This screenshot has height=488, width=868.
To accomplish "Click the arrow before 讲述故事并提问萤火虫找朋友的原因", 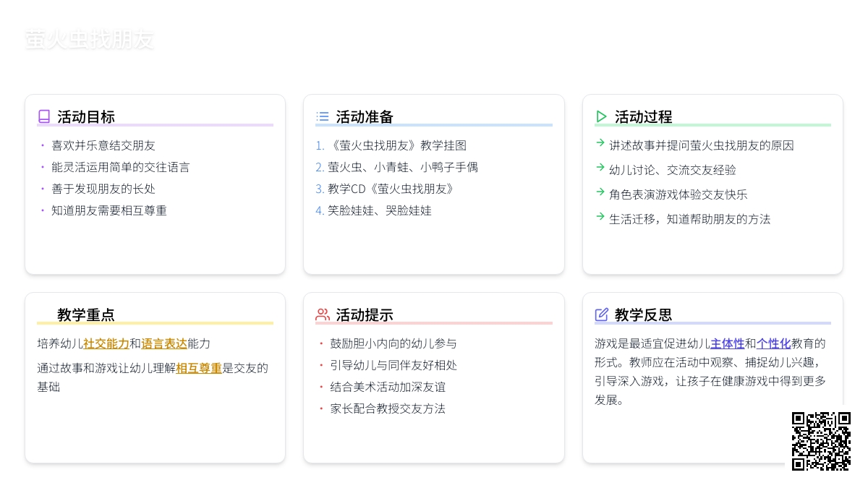I will tap(600, 143).
